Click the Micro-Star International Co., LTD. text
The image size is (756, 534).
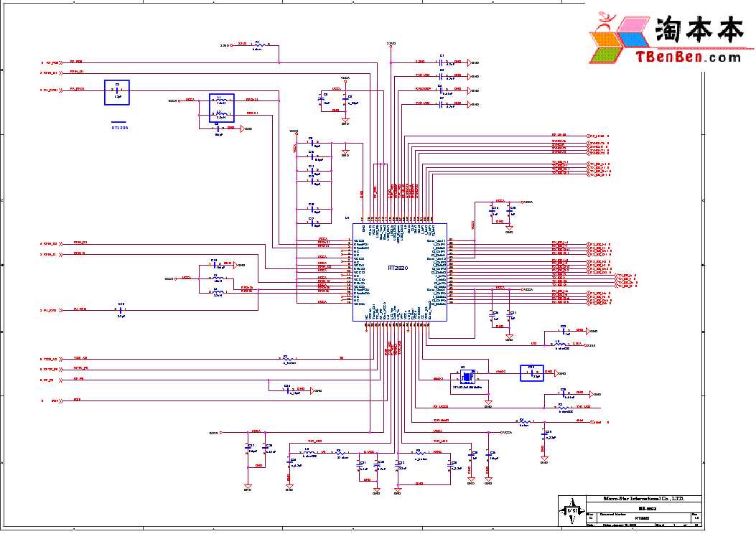click(x=644, y=499)
